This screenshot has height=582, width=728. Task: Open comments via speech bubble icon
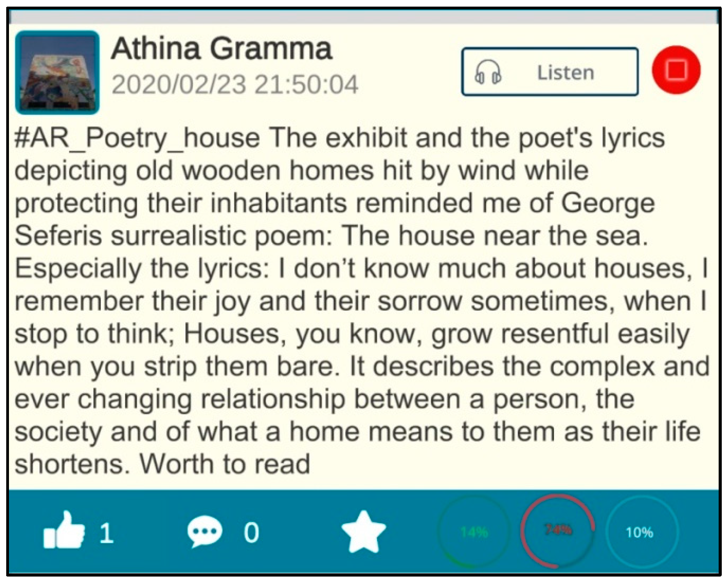click(204, 531)
